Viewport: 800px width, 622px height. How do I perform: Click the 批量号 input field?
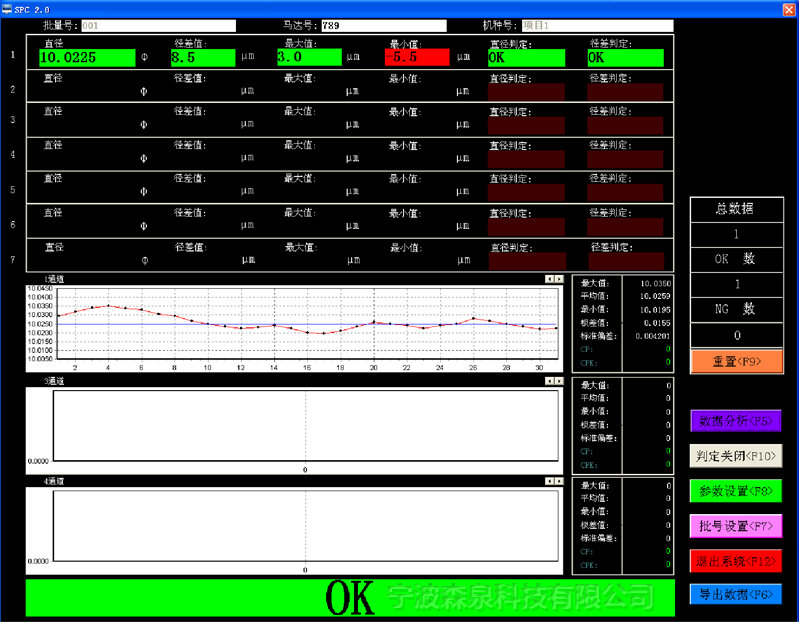point(157,26)
